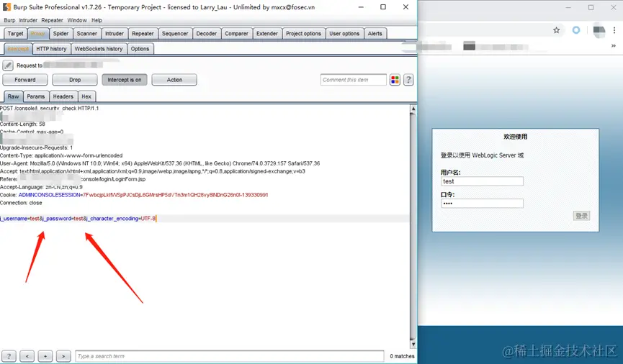Click the Content-Type header line
This screenshot has height=364, width=623.
point(61,155)
